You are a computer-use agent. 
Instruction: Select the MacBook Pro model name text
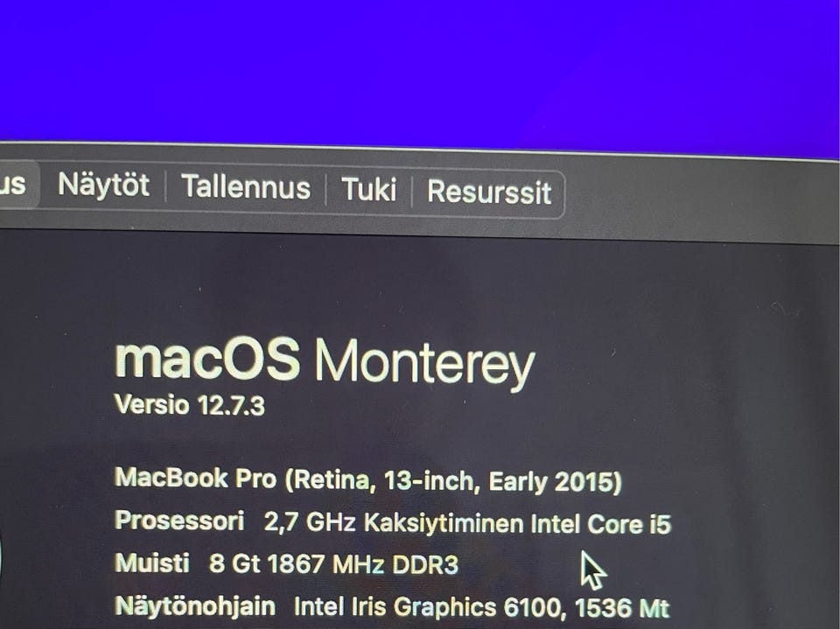pyautogui.click(x=195, y=478)
